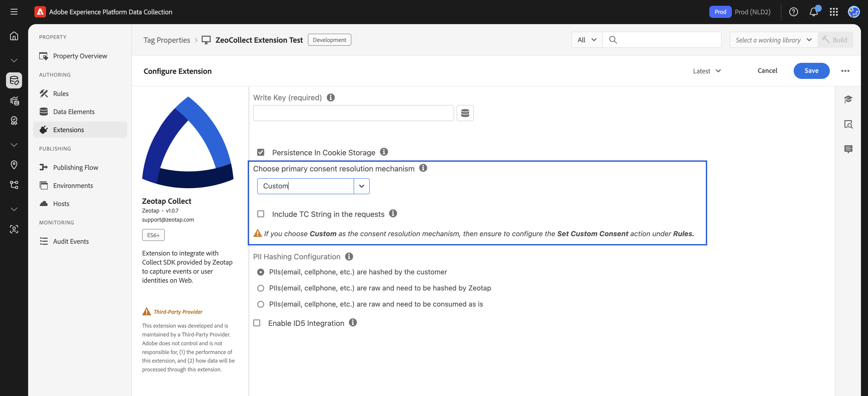The width and height of the screenshot is (868, 396).
Task: Select PIIs raw and hashed by Zeotap option
Action: (x=260, y=288)
